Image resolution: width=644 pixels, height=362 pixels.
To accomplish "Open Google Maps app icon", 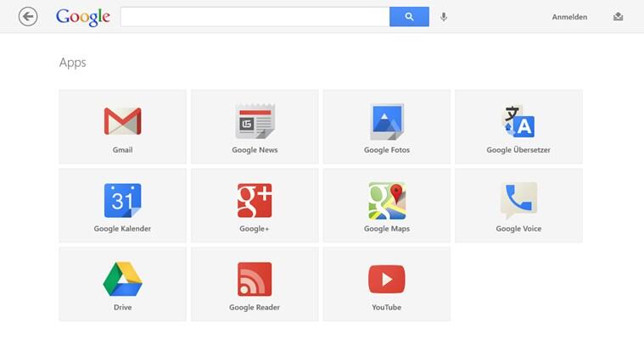I will pos(387,201).
